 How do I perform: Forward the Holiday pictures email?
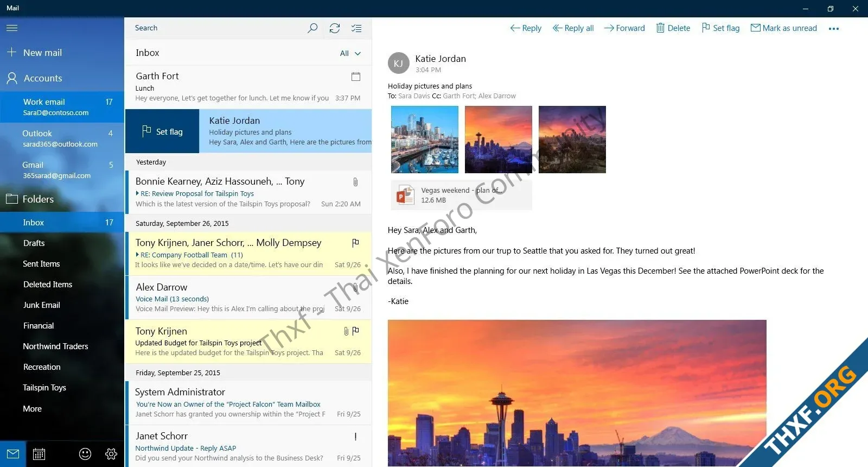point(624,28)
